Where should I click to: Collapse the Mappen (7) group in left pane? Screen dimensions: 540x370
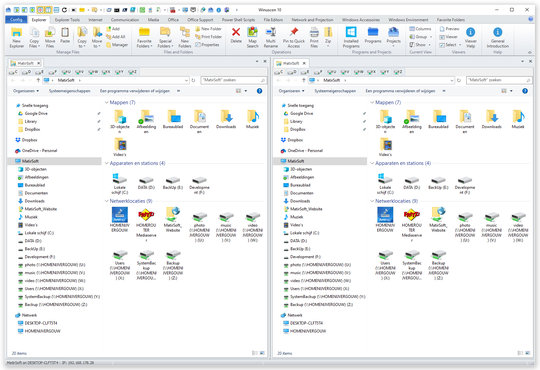click(x=107, y=102)
